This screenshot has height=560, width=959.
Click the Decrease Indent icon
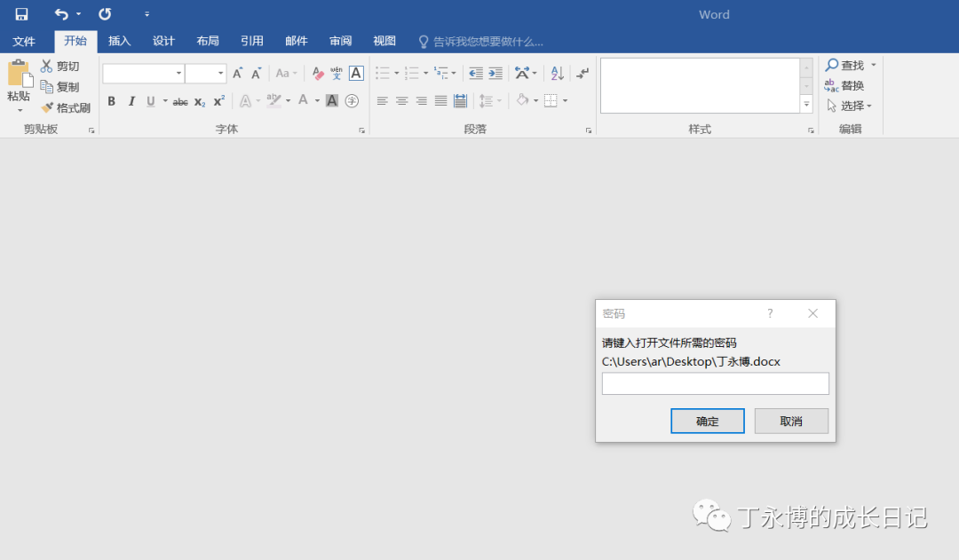coord(476,74)
